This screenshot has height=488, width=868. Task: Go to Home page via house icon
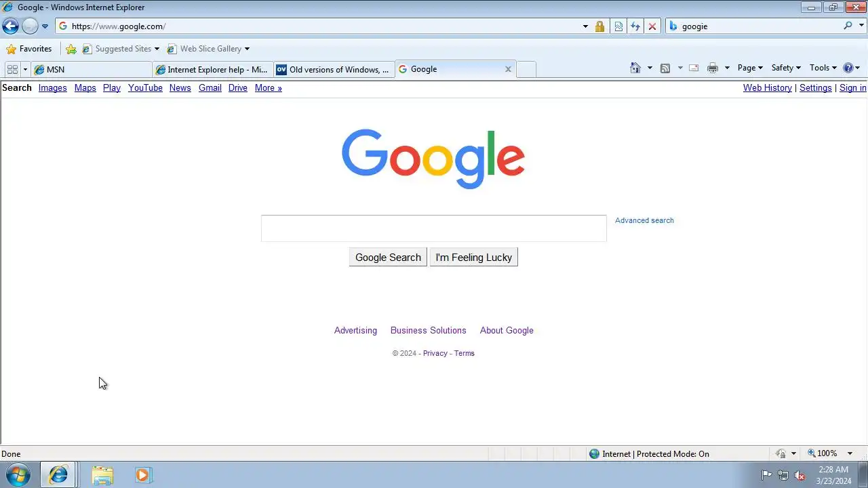point(635,68)
